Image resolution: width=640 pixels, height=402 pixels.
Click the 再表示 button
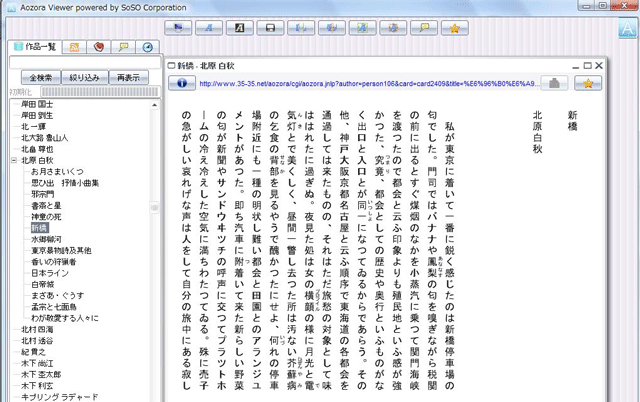129,78
